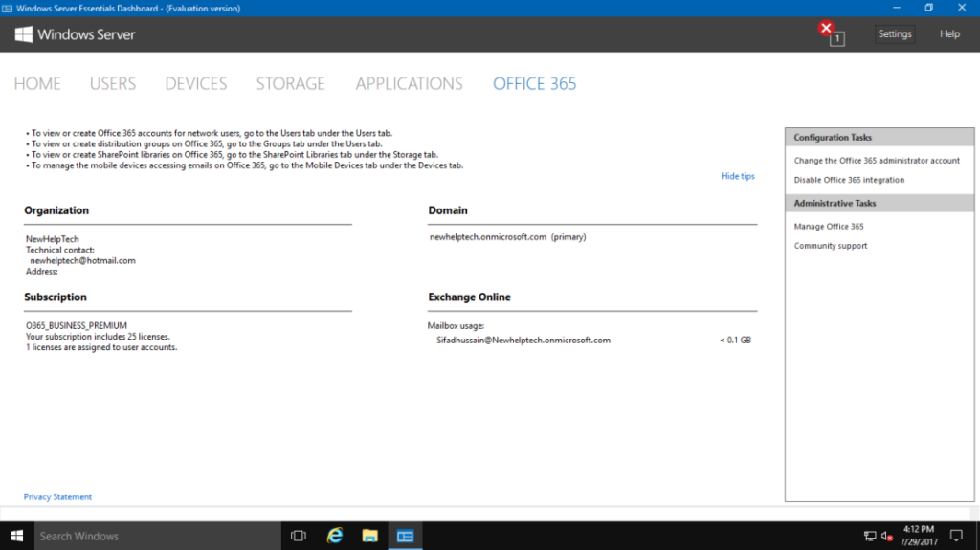Image resolution: width=980 pixels, height=550 pixels.
Task: Click the Organization section heading
Action: click(56, 210)
